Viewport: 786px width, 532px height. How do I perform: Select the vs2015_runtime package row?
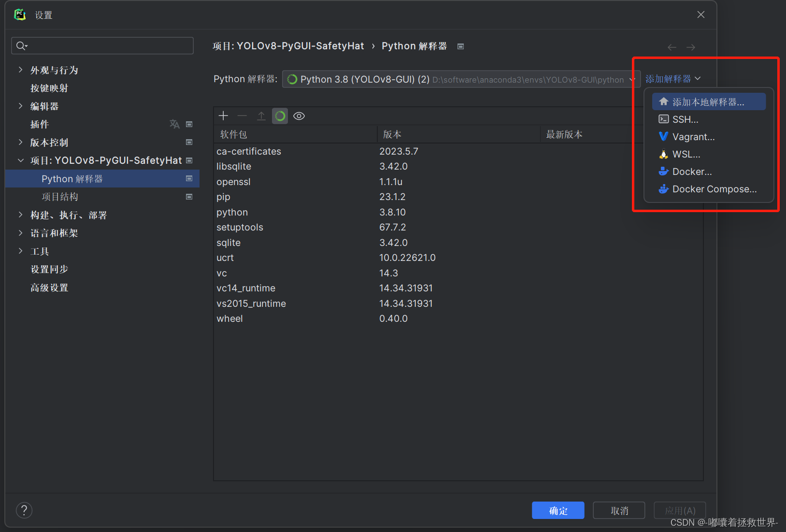pos(458,303)
